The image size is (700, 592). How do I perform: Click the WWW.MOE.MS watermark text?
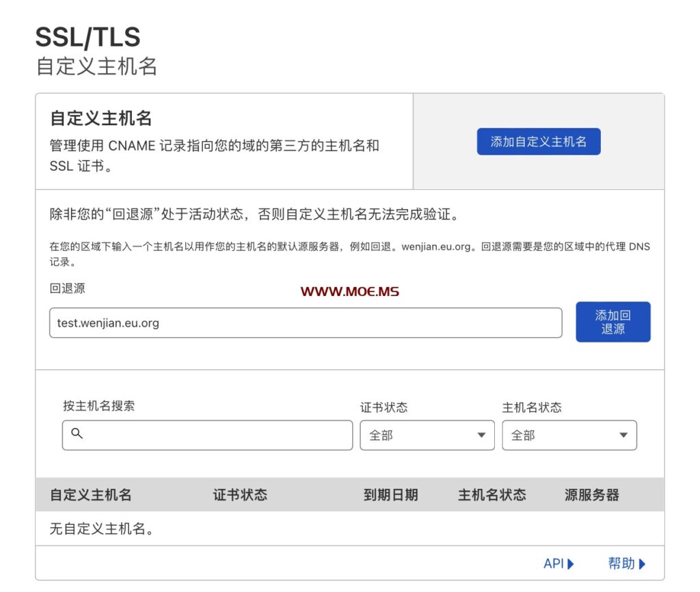349,291
